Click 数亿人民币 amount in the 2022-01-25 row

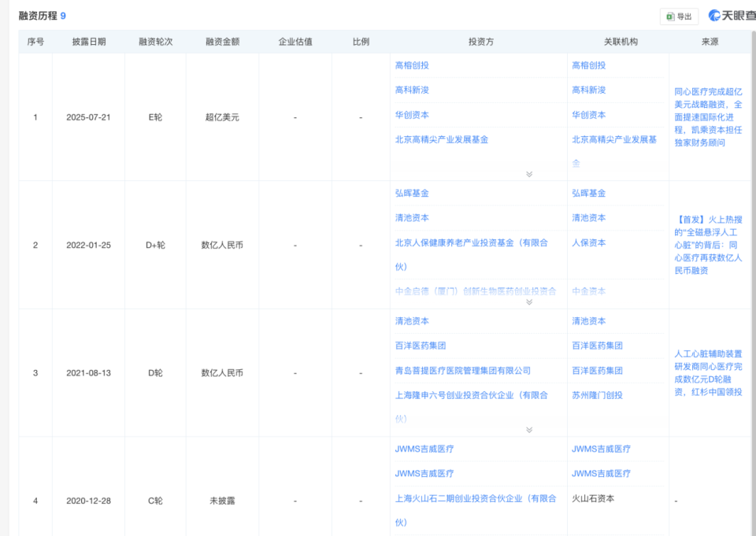pyautogui.click(x=222, y=245)
